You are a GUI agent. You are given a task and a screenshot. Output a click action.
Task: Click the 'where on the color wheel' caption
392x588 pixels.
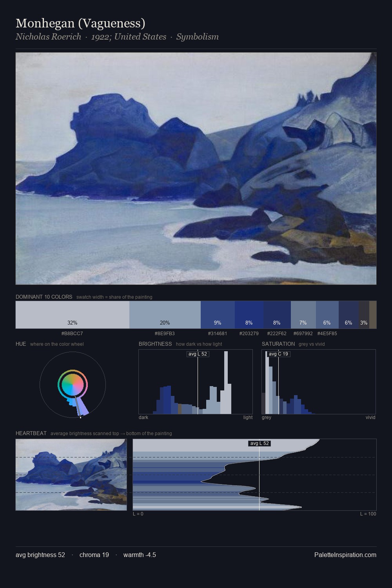pos(57,344)
